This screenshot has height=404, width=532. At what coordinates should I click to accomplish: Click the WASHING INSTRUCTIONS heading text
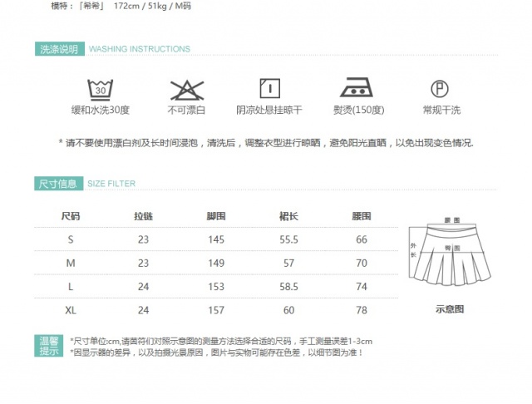point(139,49)
